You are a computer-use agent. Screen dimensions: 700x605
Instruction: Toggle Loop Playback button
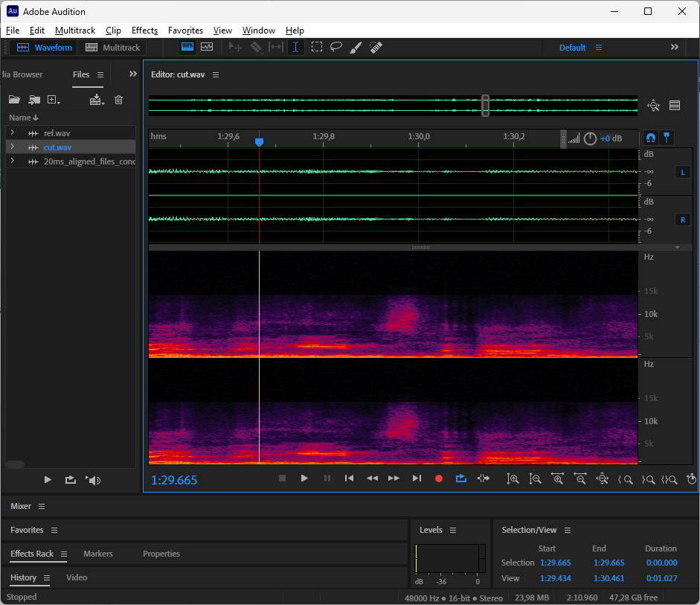click(x=461, y=478)
